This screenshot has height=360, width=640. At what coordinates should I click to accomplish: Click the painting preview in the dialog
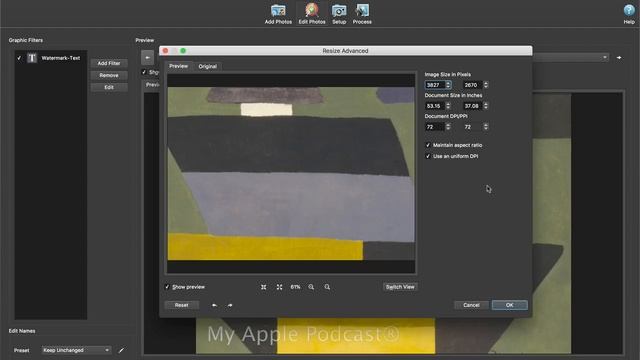point(291,173)
